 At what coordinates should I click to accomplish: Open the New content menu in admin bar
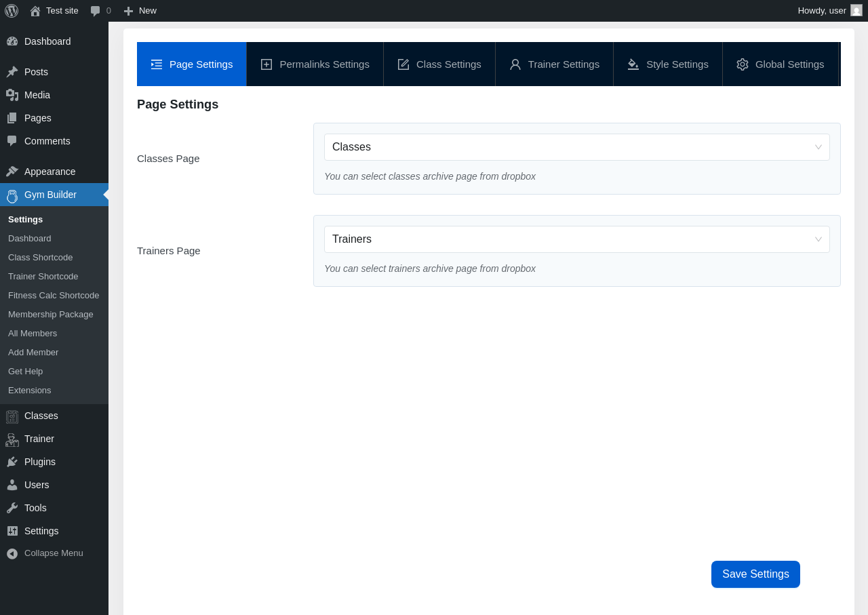pos(140,11)
